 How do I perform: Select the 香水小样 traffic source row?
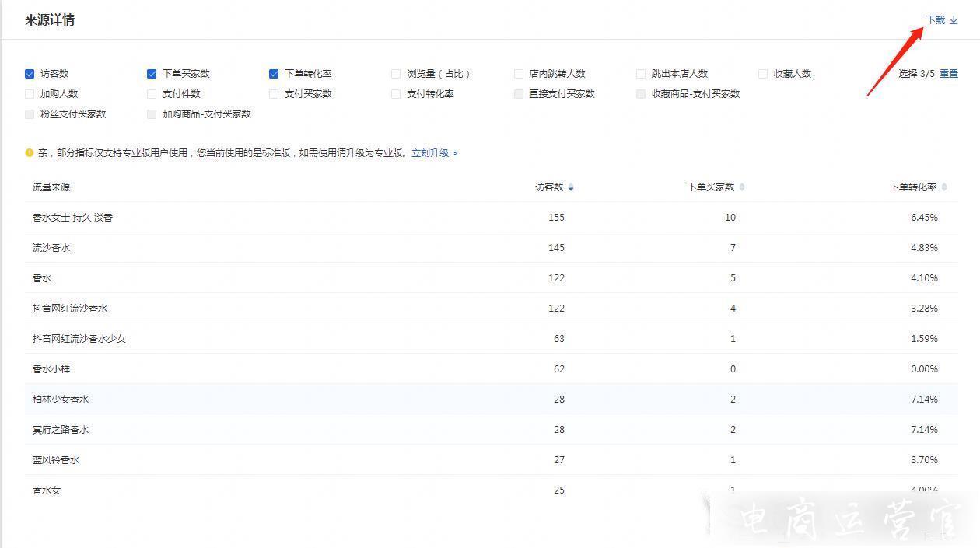[51, 368]
